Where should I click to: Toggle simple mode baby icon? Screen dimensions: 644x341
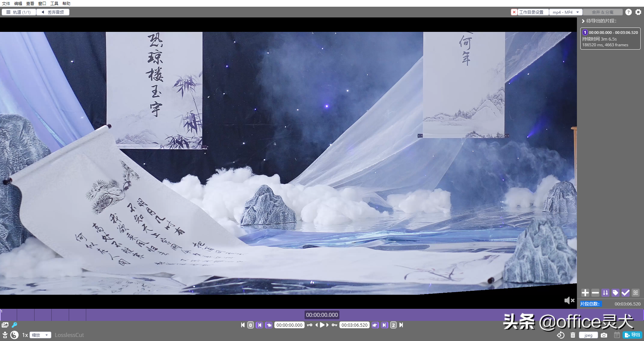[5, 335]
